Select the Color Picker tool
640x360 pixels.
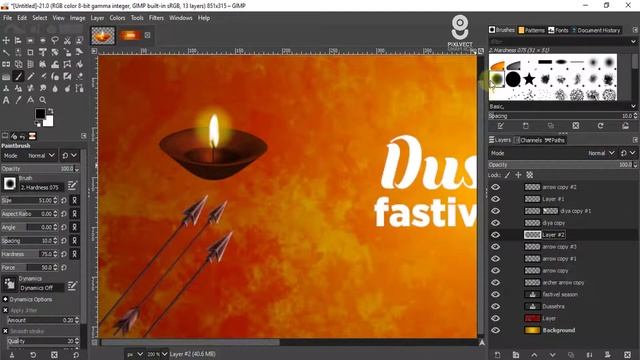[x=18, y=100]
